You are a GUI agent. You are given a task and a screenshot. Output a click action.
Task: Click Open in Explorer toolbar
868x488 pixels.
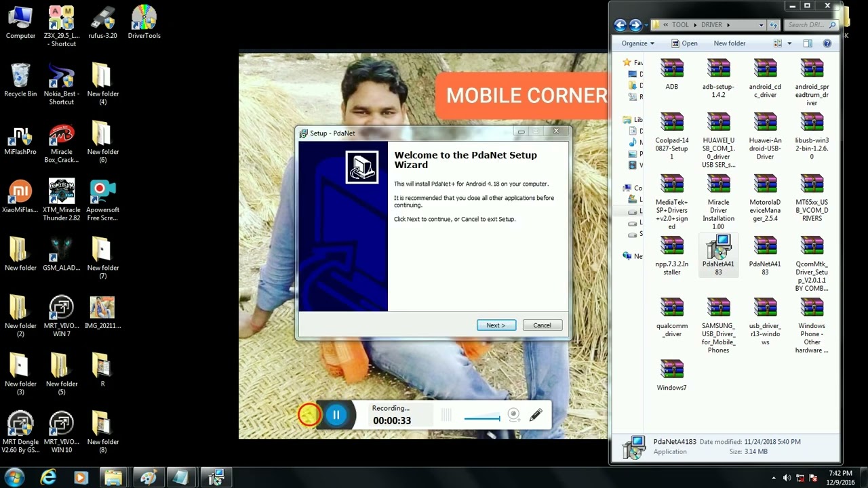point(684,43)
